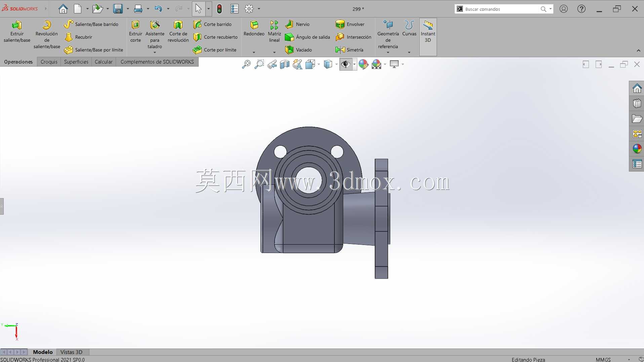
Task: Switch to Croquis tab
Action: pos(49,62)
